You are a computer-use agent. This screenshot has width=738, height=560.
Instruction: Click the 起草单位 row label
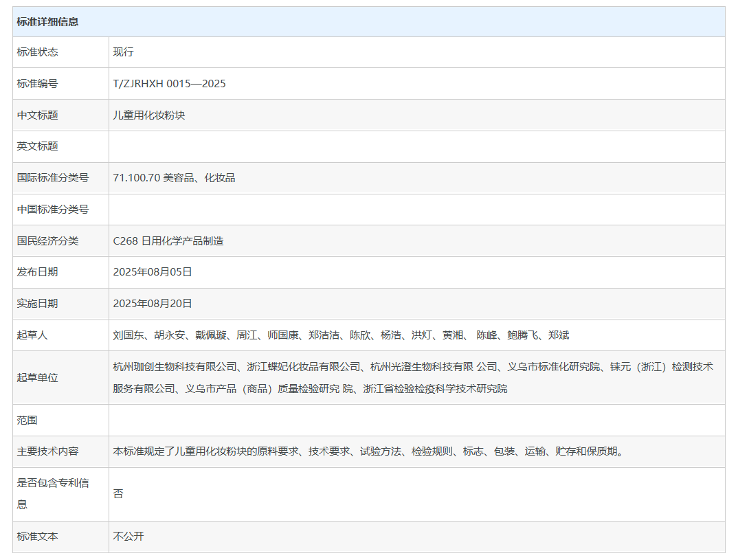tap(38, 378)
